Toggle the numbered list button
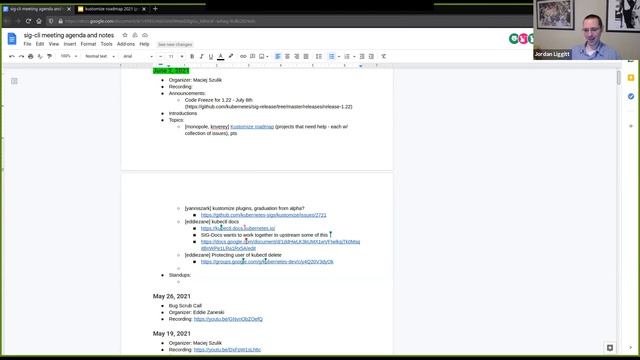The width and height of the screenshot is (640, 360). [x=347, y=56]
